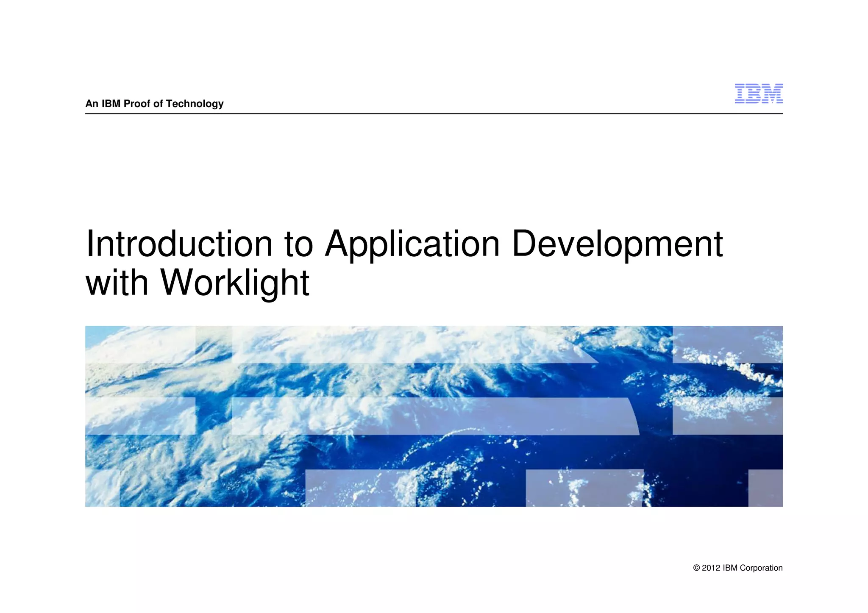Viewport: 868px width, 613px height.
Task: Click the word "Introduction" in the title
Action: [179, 244]
